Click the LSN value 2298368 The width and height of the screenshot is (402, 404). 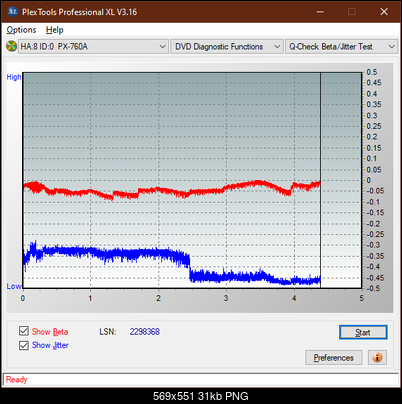coord(145,332)
